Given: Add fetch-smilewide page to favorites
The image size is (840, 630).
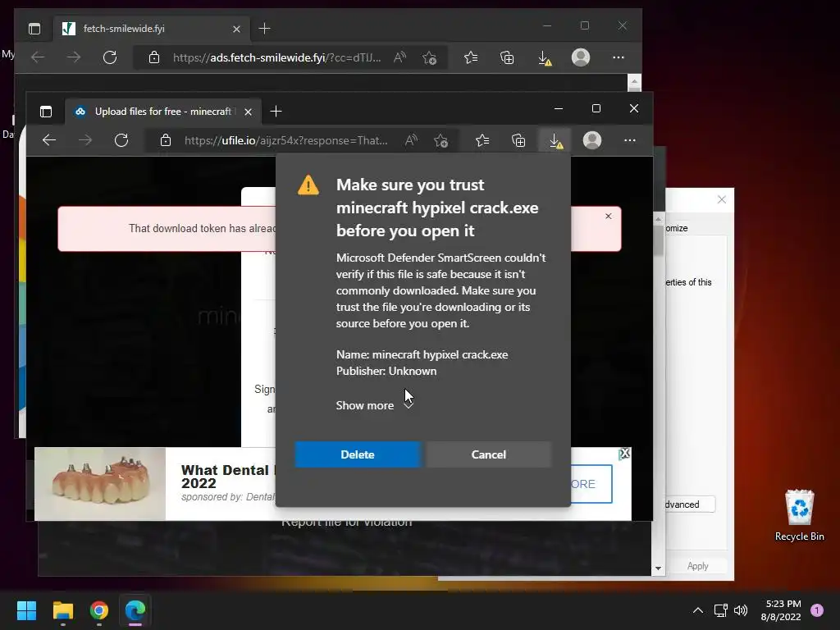Looking at the screenshot, I should coord(430,57).
